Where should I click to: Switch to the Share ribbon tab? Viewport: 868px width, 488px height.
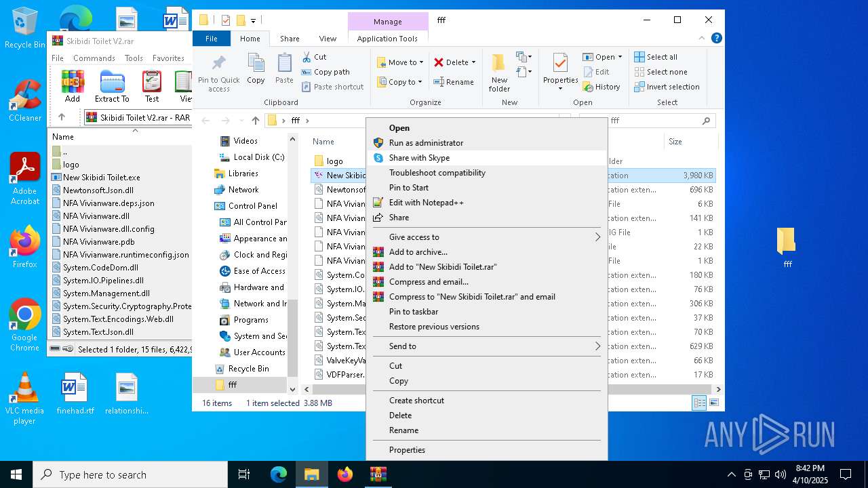pyautogui.click(x=290, y=39)
